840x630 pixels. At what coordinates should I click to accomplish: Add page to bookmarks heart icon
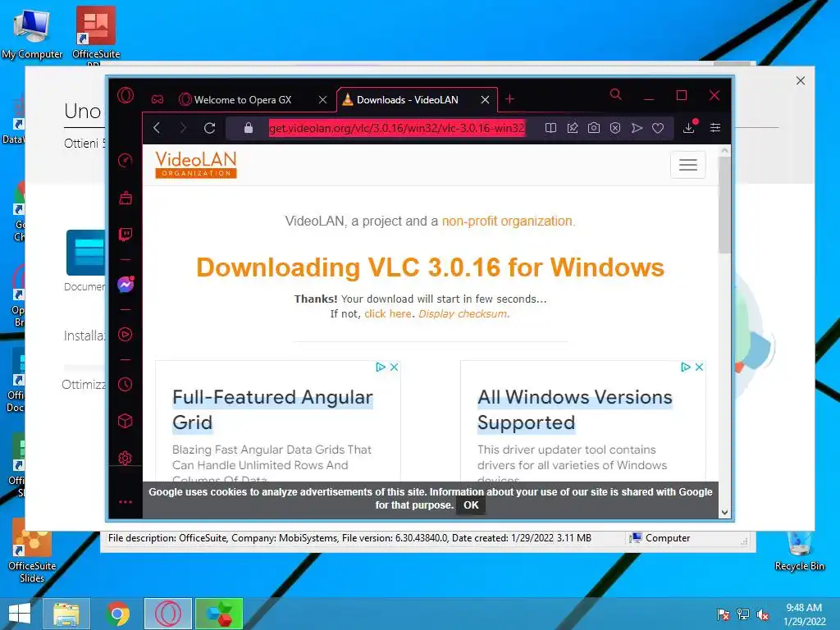click(658, 127)
